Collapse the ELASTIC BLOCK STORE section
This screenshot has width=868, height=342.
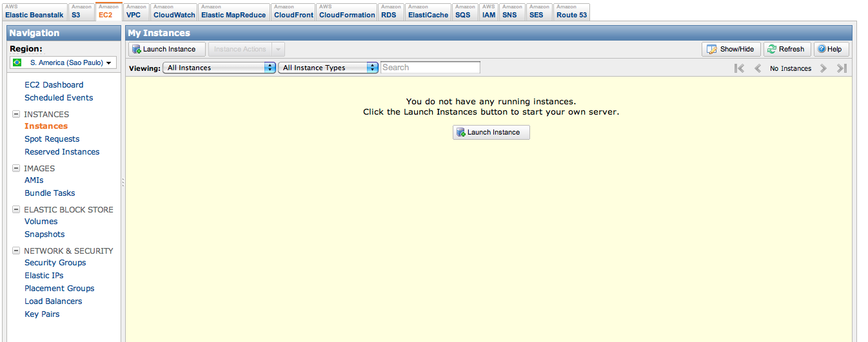pyautogui.click(x=16, y=209)
